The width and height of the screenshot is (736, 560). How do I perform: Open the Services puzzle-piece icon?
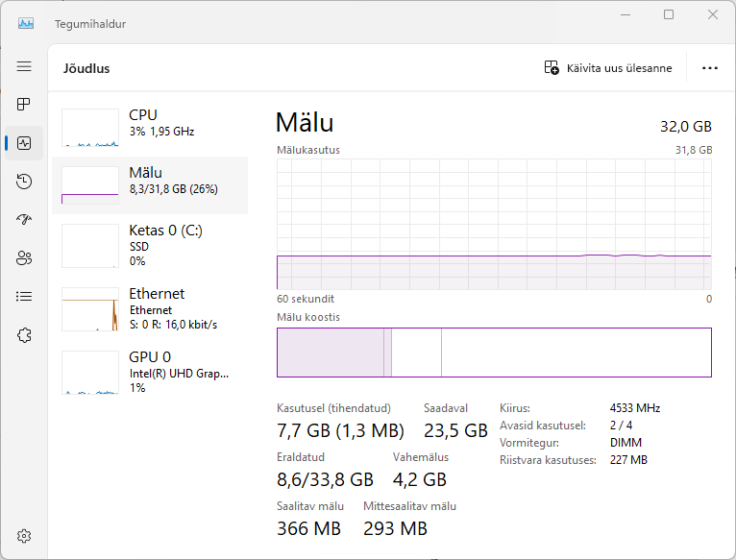(24, 335)
